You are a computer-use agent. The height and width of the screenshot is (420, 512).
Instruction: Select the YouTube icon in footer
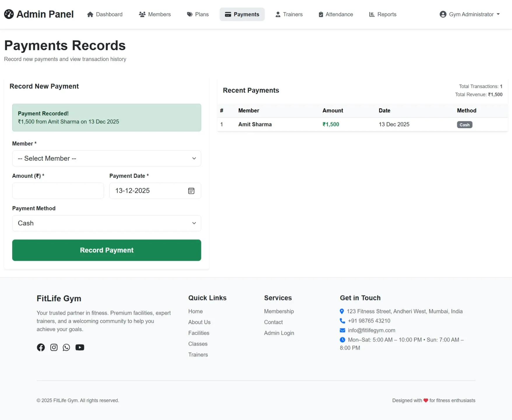(80, 347)
